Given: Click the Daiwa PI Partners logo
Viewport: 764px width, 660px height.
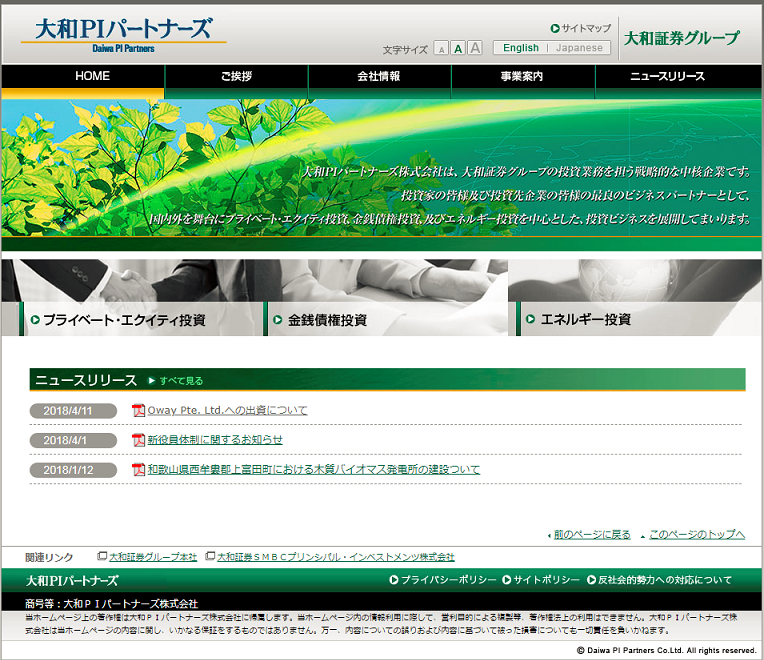Looking at the screenshot, I should pos(124,35).
